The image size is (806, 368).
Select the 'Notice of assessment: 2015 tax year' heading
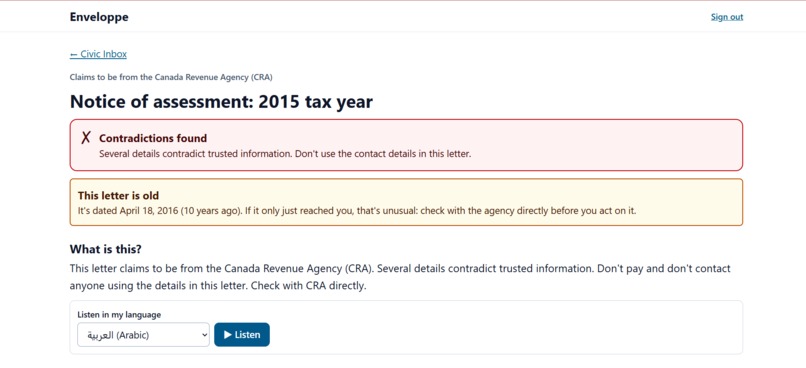[221, 102]
